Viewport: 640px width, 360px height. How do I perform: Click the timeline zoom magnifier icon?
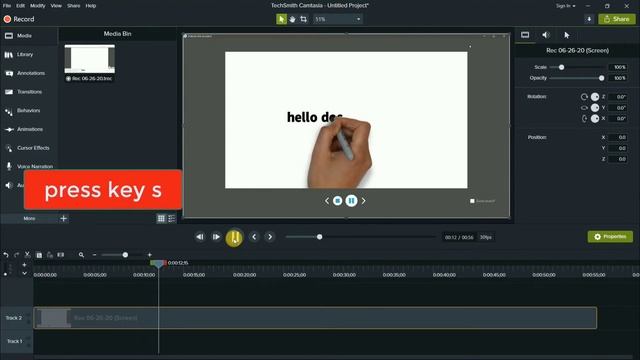pos(81,255)
